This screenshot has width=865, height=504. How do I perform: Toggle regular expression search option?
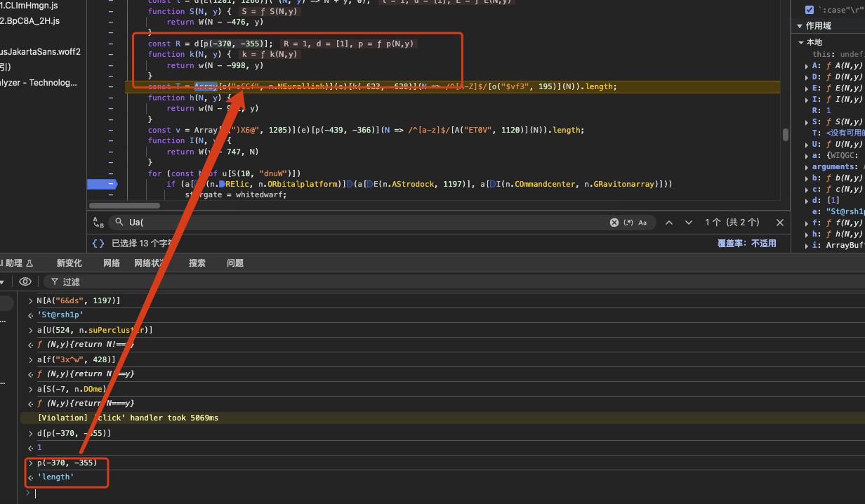pyautogui.click(x=629, y=223)
